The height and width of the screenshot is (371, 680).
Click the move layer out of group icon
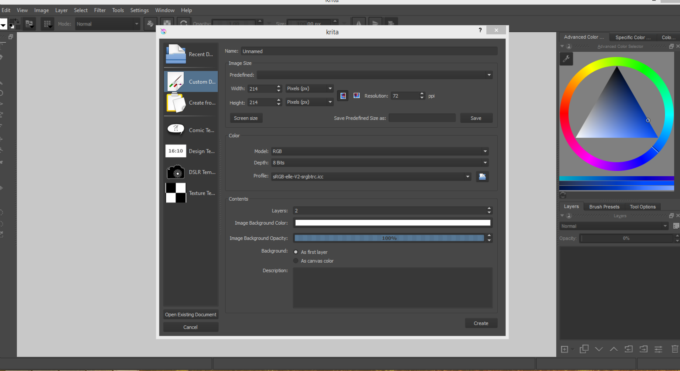[628, 349]
